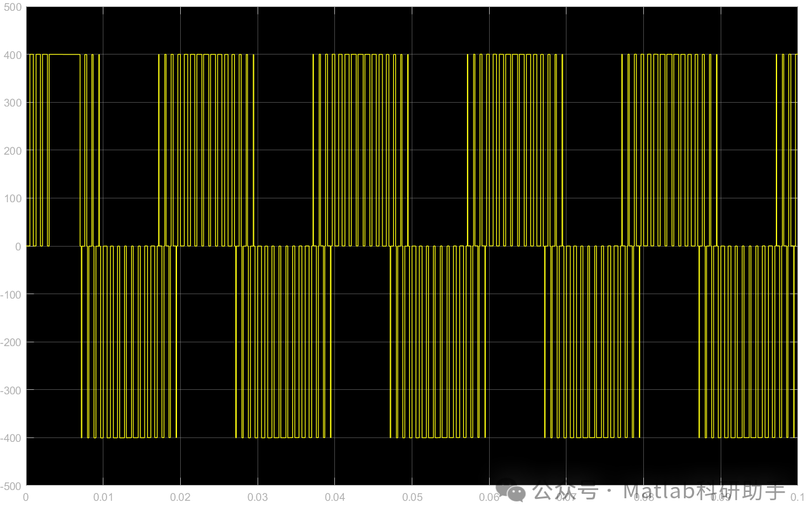Click the 0.02 time axis label

[180, 497]
